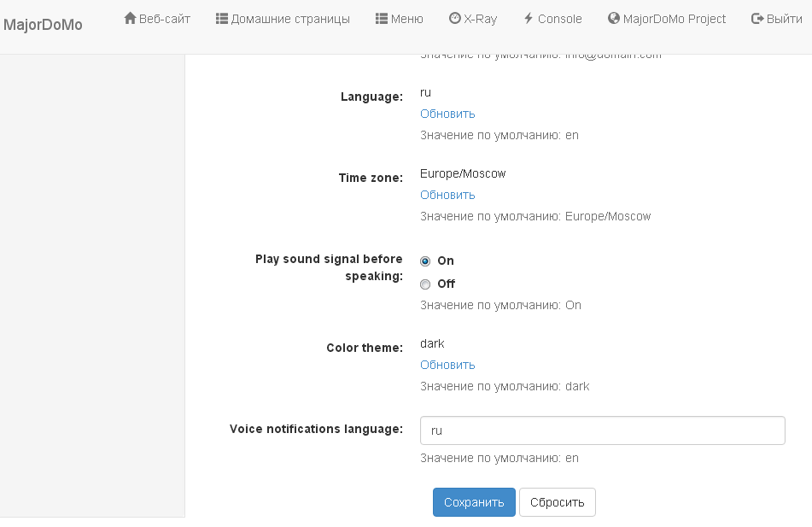Click the Console lightning bolt icon
812x527 pixels.
coord(529,18)
